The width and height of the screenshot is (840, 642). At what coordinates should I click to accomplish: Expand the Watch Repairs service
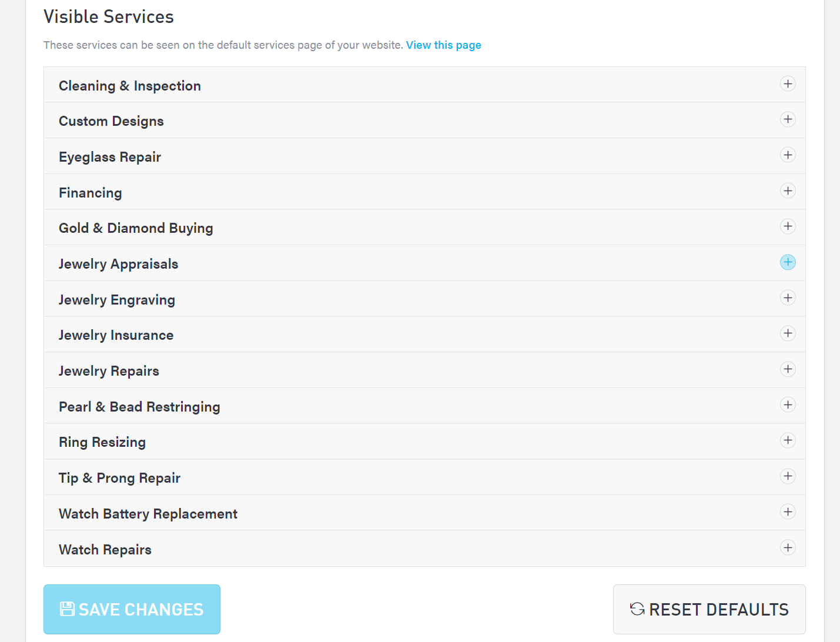pos(788,548)
